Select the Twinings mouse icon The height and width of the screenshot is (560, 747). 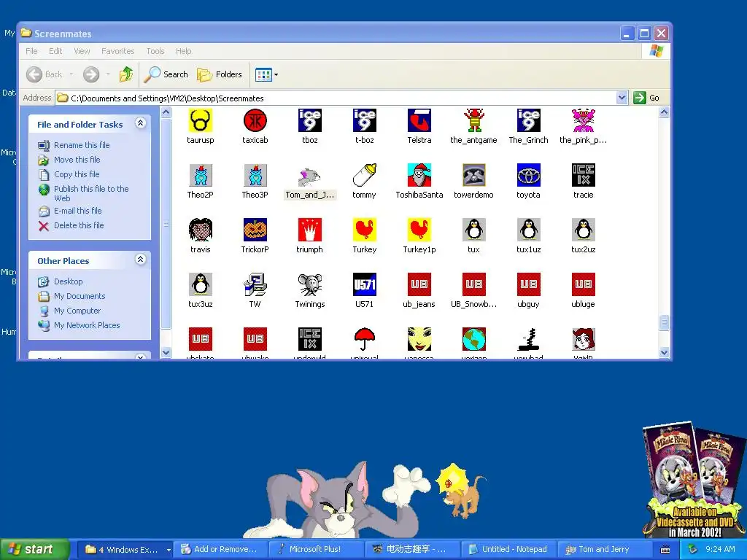pyautogui.click(x=309, y=285)
